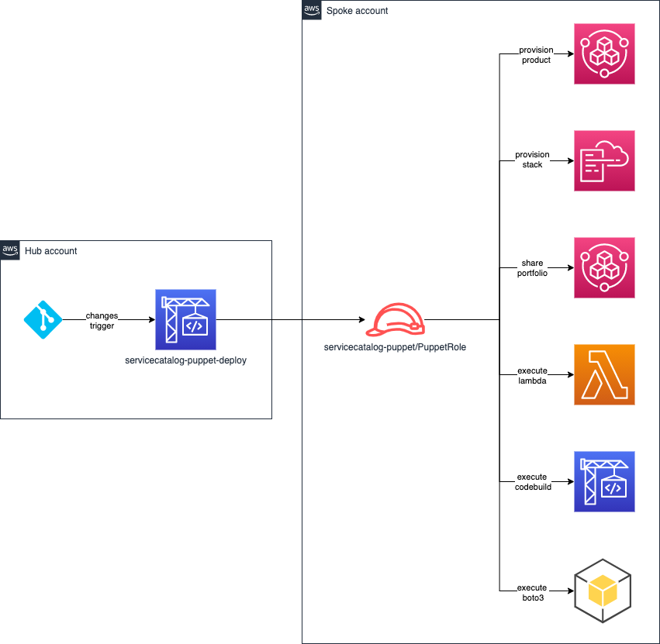Click the AWS logo on Hub account
The image size is (660, 644).
tap(10, 250)
